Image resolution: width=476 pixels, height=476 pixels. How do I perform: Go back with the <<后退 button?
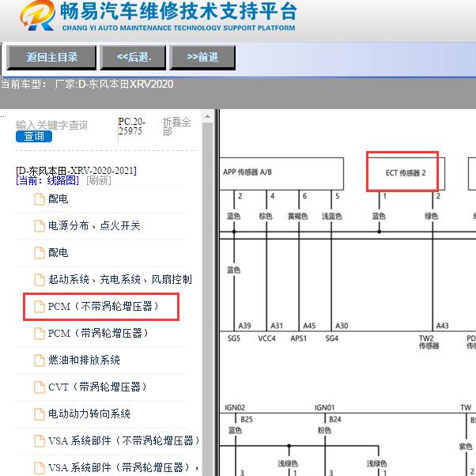[134, 58]
